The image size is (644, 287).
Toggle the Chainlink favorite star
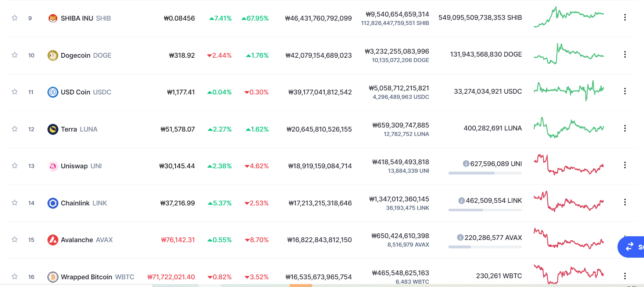tap(15, 202)
